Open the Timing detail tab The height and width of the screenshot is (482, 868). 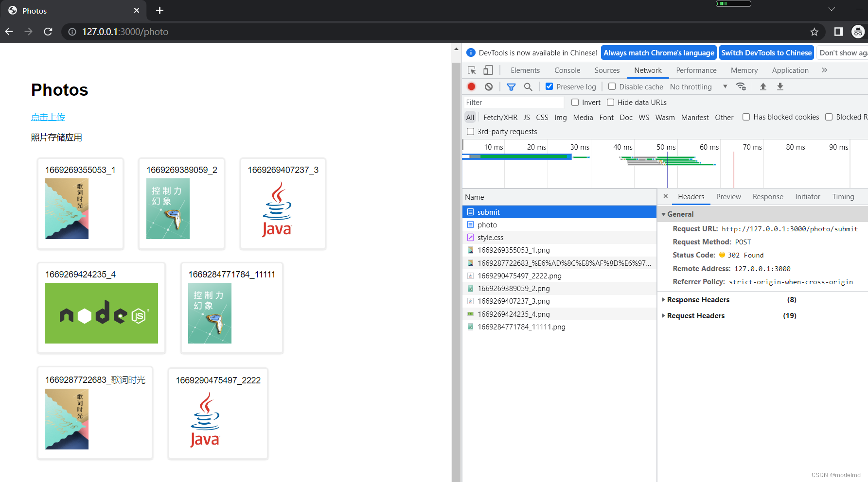tap(843, 197)
